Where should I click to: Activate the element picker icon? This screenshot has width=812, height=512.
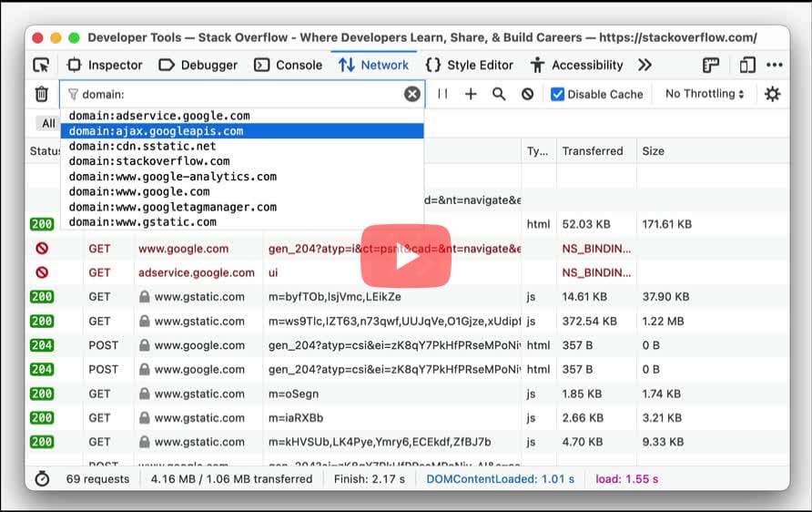(x=41, y=66)
